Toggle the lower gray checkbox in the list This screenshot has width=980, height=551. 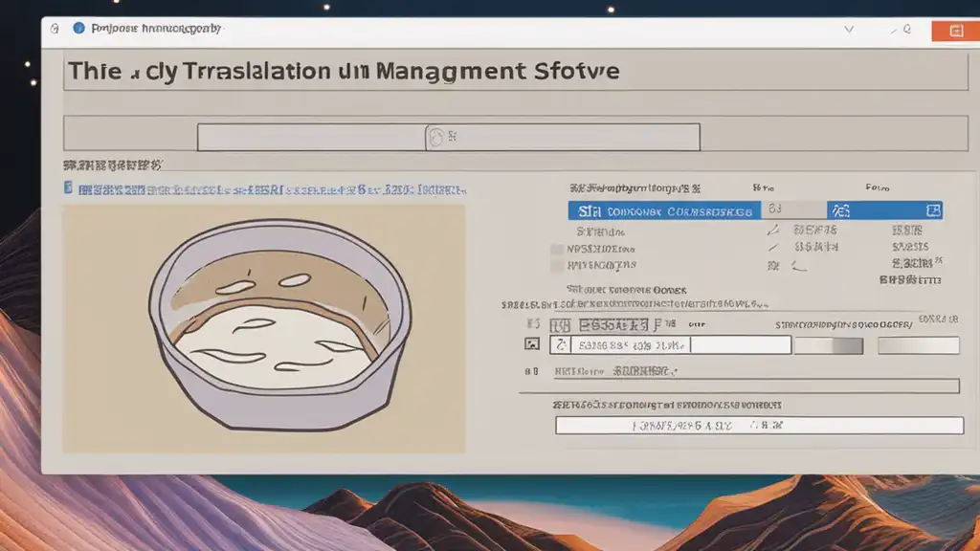pyautogui.click(x=557, y=265)
